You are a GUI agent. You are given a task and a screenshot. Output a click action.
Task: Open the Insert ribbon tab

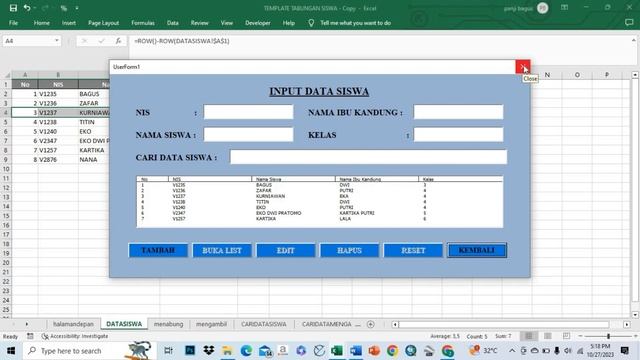pos(69,23)
